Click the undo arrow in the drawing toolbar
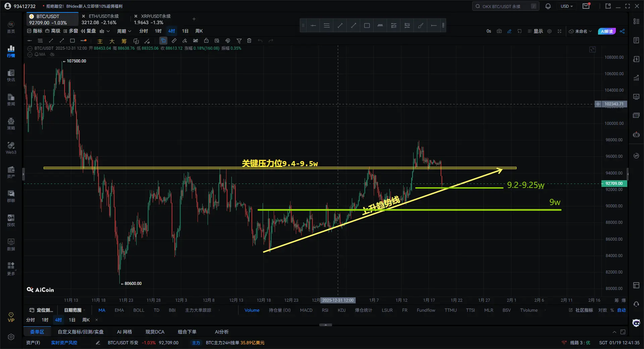The image size is (644, 349). pos(260,41)
